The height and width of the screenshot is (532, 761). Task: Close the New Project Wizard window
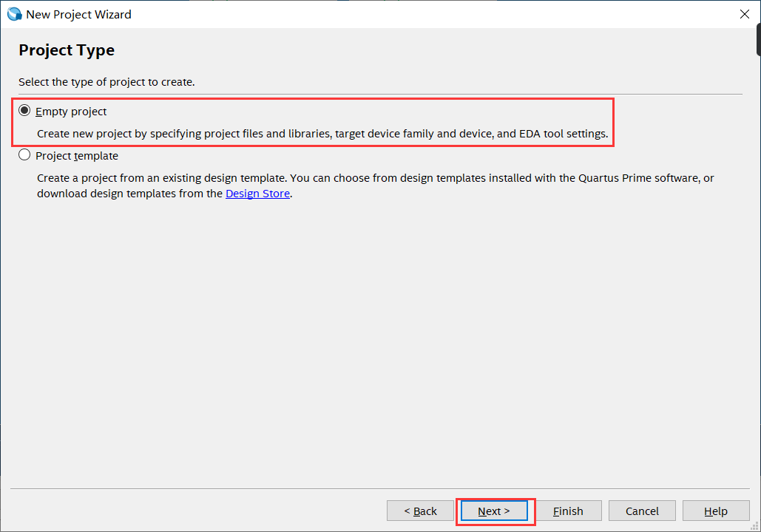tap(744, 14)
